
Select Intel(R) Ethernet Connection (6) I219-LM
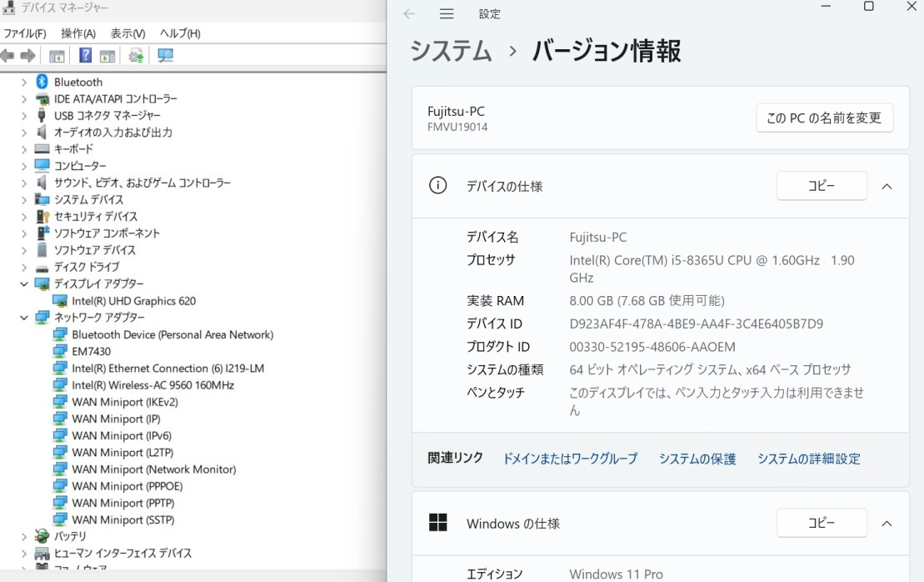pyautogui.click(x=168, y=368)
